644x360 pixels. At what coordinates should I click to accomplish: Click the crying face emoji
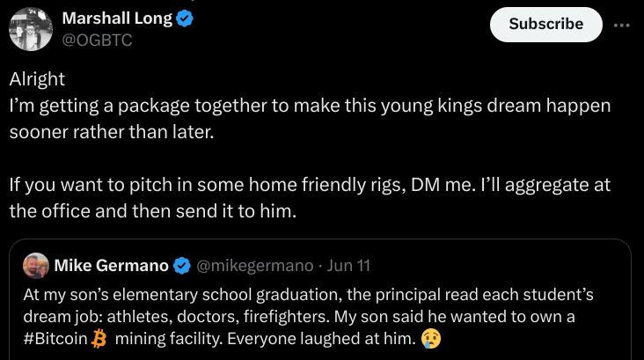click(x=430, y=339)
